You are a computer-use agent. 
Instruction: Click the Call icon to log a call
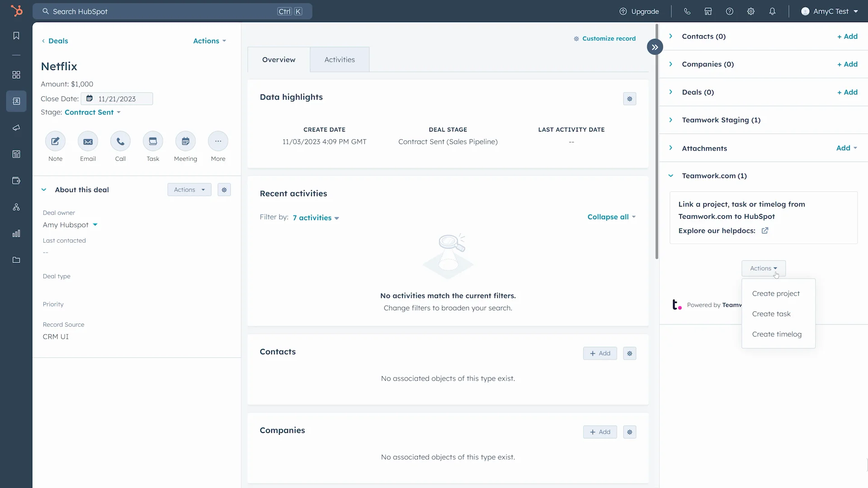120,141
